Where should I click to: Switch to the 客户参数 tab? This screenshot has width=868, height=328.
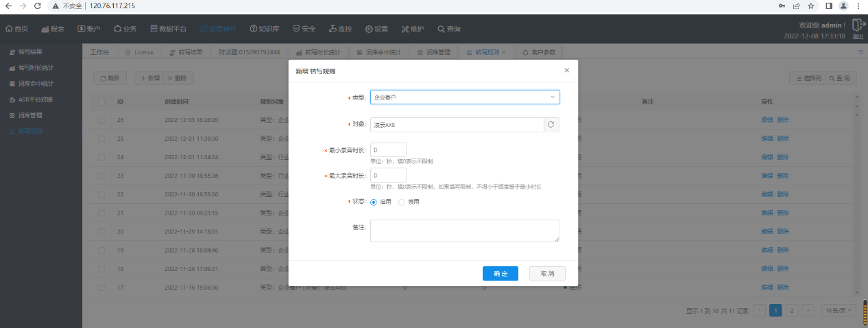point(539,52)
